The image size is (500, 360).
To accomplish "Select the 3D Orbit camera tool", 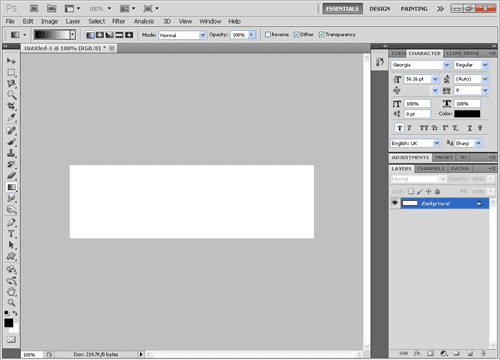I will click(11, 281).
